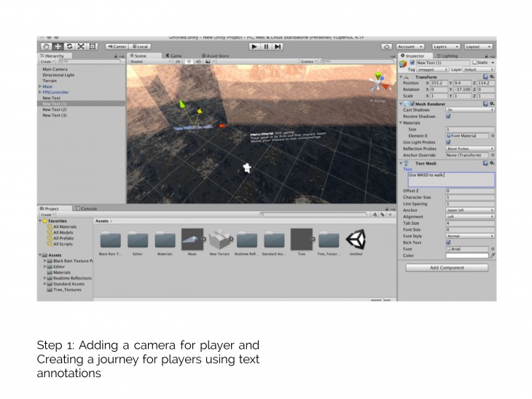The width and height of the screenshot is (532, 399).
Task: Open the Layers dropdown
Action: tap(445, 47)
